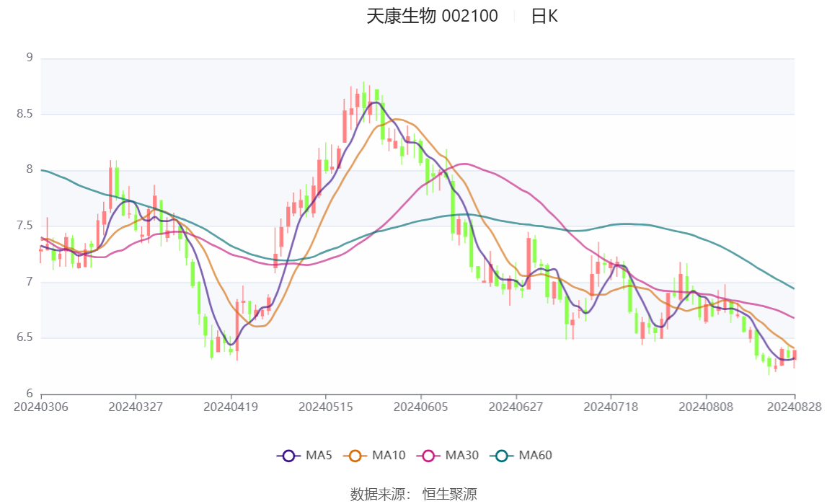The image size is (827, 504).
Task: Click the 20240828 date axis label
Action: click(x=795, y=407)
